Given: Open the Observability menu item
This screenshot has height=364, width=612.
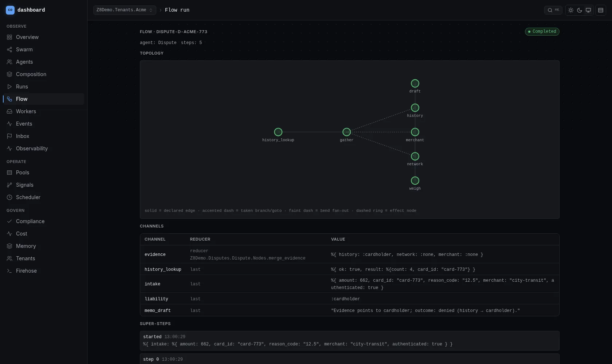Looking at the screenshot, I should (x=44, y=149).
